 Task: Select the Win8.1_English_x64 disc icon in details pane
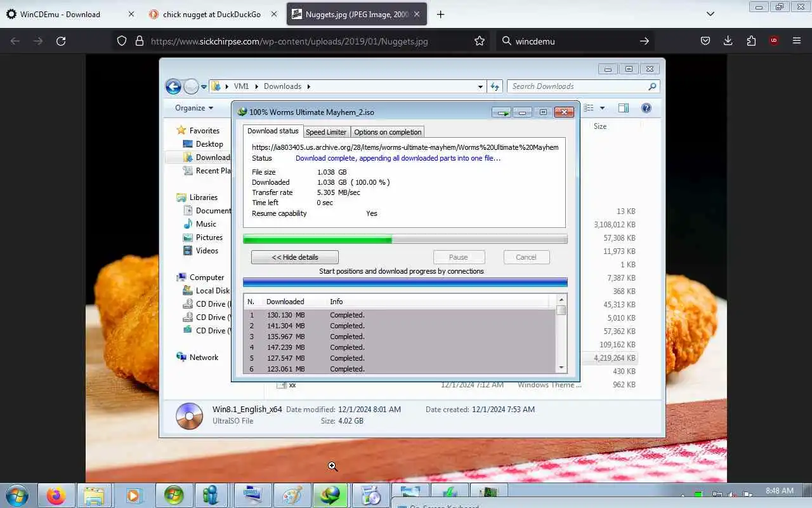pyautogui.click(x=189, y=415)
